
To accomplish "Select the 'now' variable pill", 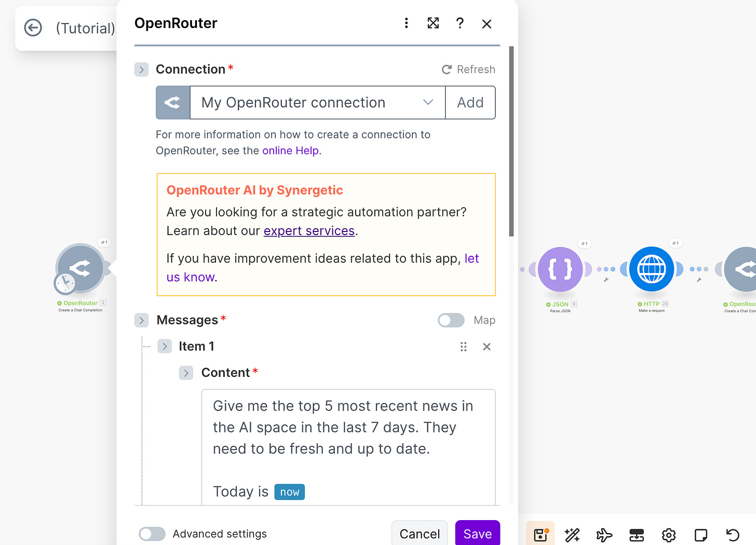I will (x=290, y=492).
